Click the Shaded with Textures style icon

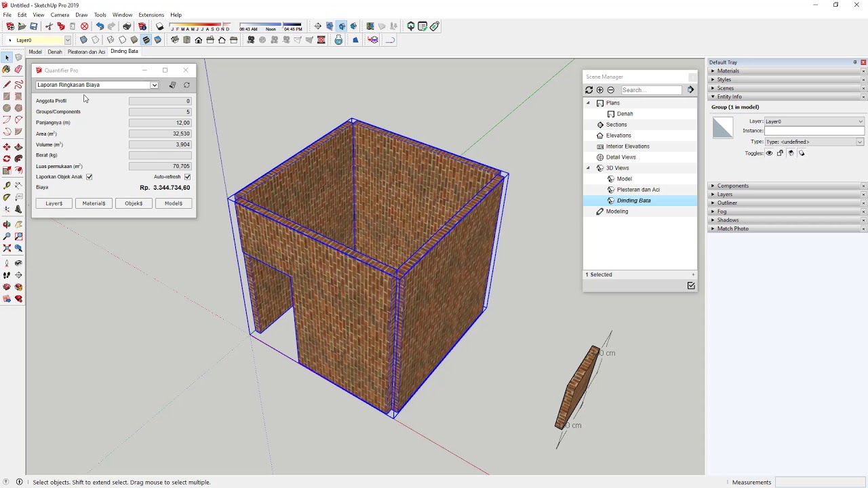coord(146,40)
